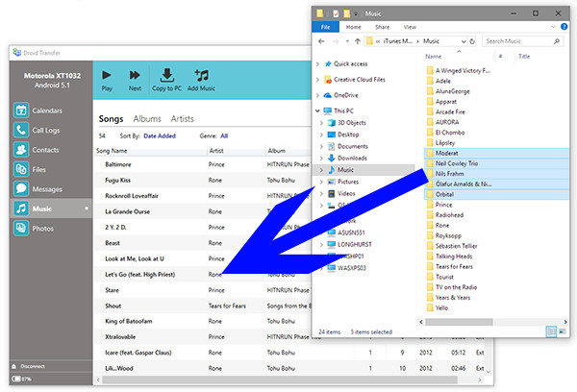
Task: Change sort order via Date Added link
Action: click(x=160, y=136)
